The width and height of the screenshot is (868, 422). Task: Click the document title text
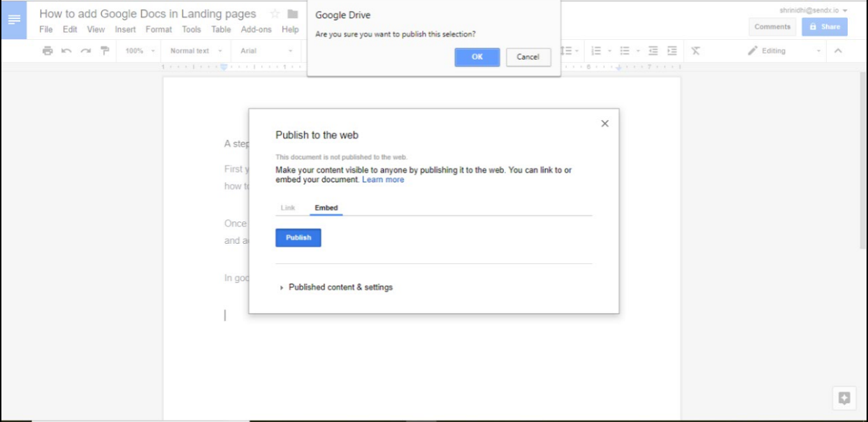pyautogui.click(x=147, y=14)
